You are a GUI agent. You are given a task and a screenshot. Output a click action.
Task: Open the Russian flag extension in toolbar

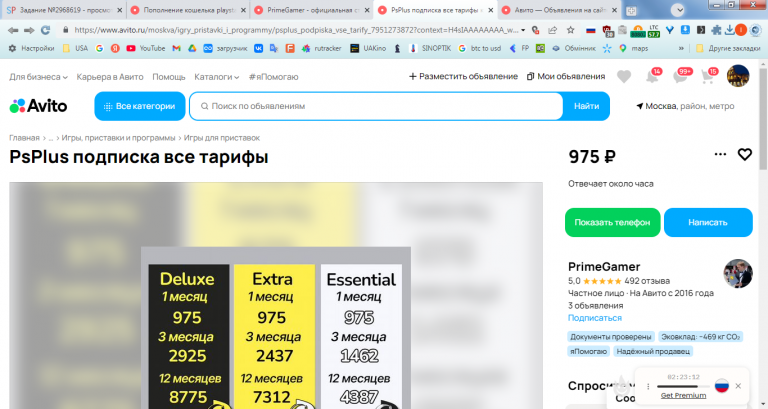pos(591,30)
